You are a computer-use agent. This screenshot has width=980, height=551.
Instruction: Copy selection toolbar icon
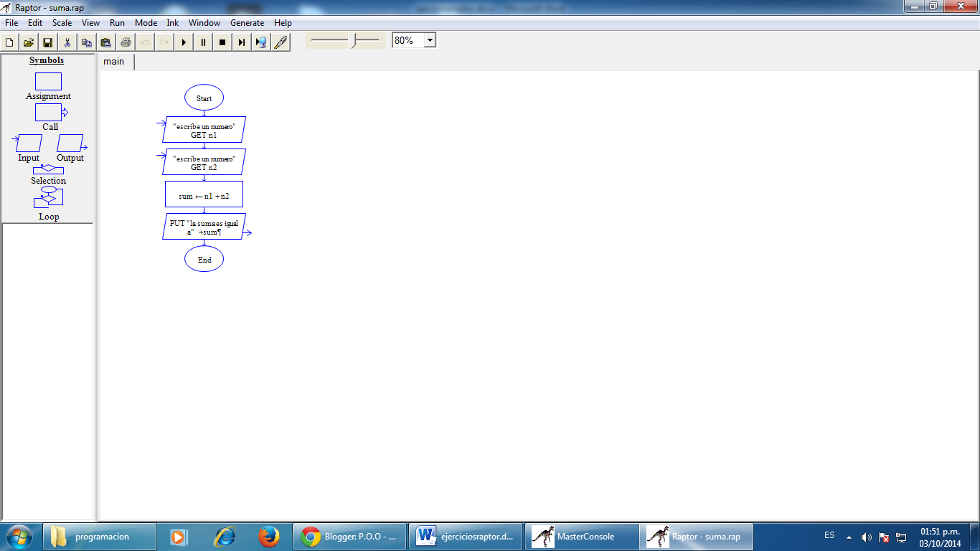(x=87, y=42)
